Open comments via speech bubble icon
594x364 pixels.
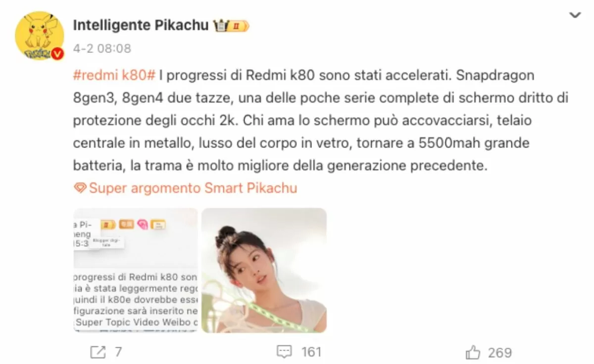pyautogui.click(x=284, y=352)
